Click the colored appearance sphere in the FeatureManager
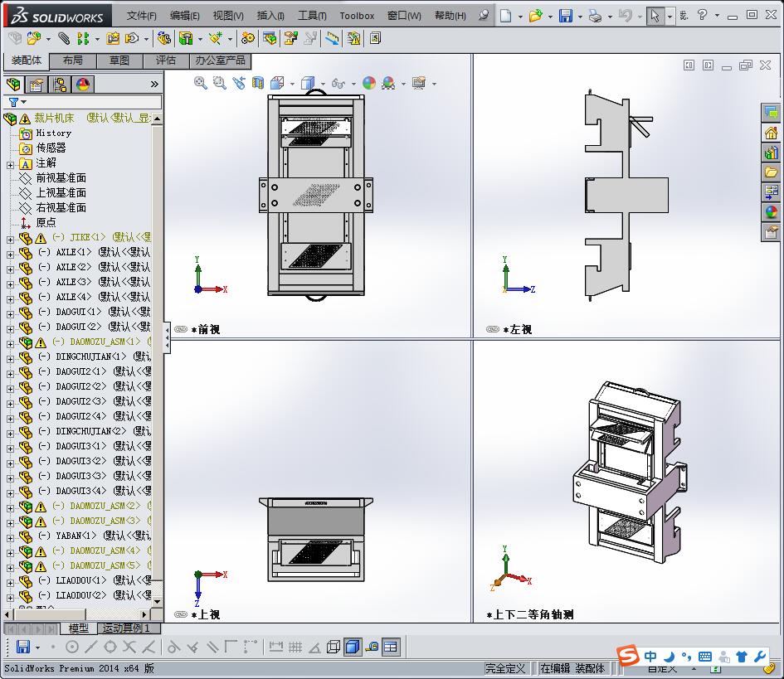 point(83,83)
